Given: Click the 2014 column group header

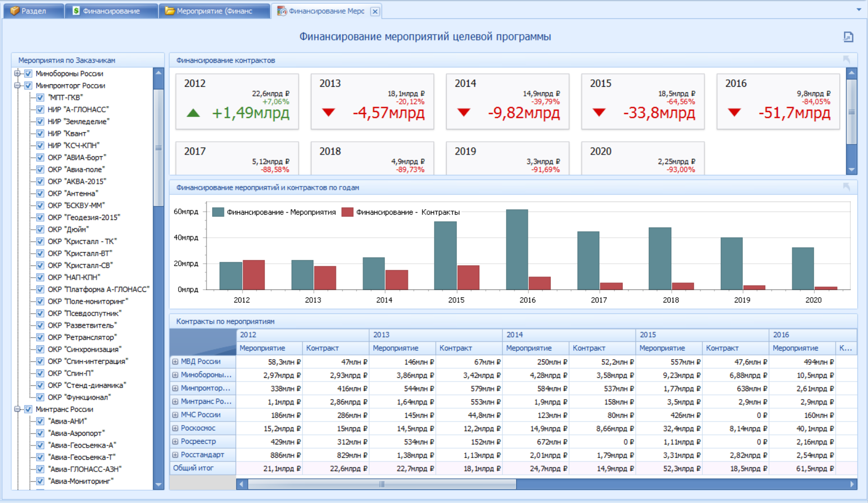Looking at the screenshot, I should click(569, 335).
